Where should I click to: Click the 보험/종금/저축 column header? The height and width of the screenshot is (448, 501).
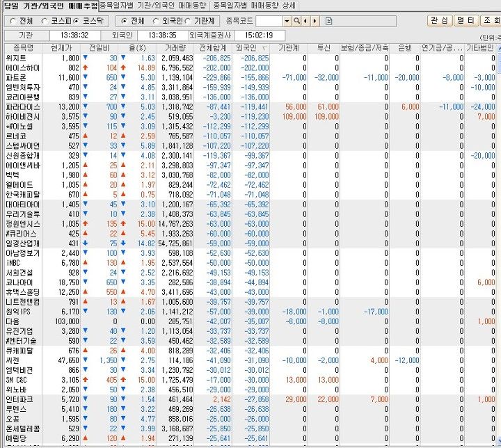coord(365,48)
